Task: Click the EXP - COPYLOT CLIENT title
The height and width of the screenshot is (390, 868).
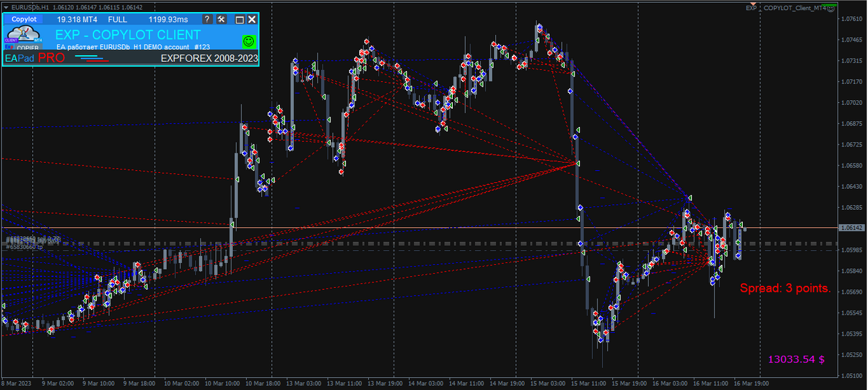Action: tap(128, 34)
